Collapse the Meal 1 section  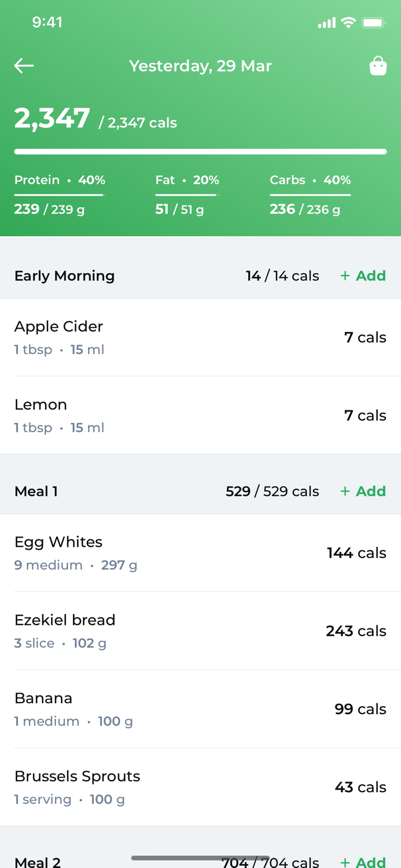[x=36, y=491]
